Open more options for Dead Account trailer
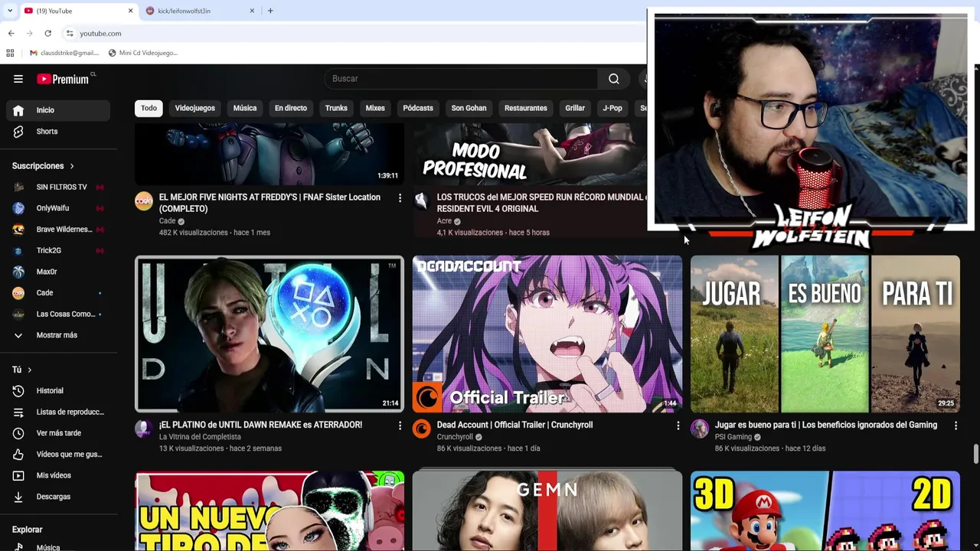The image size is (980, 551). [x=678, y=425]
